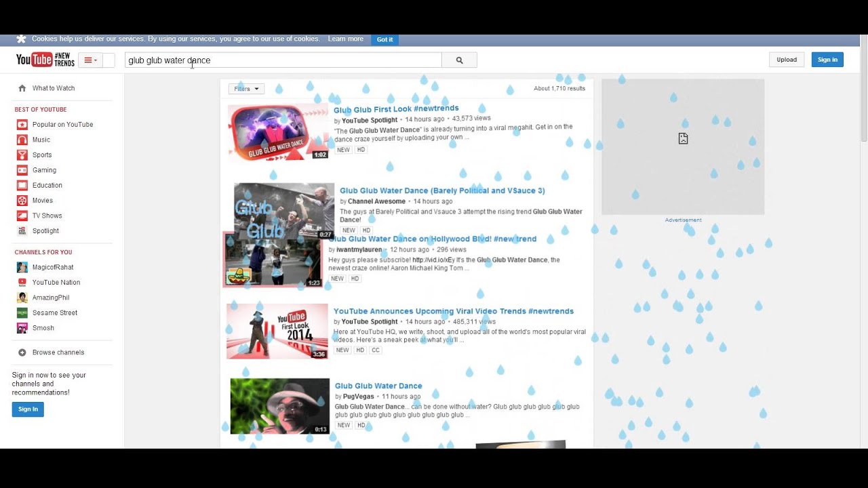
Task: Open Smosh channel avatar
Action: (x=22, y=328)
